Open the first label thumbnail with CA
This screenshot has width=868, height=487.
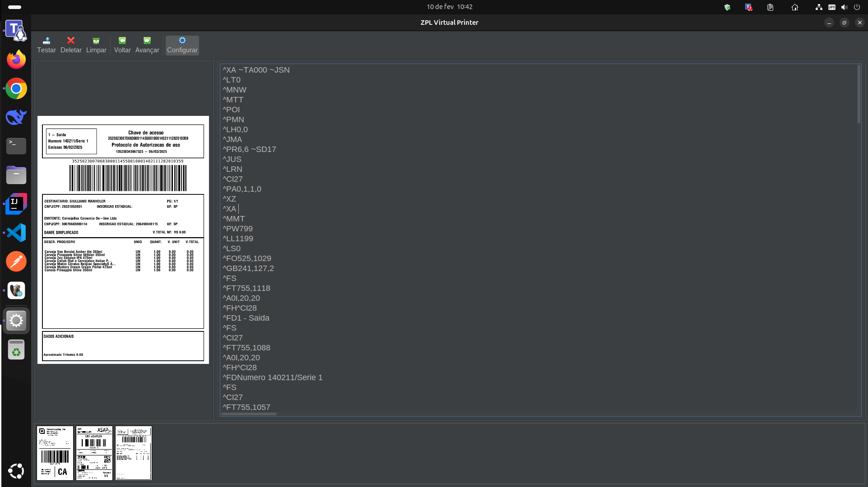point(55,453)
